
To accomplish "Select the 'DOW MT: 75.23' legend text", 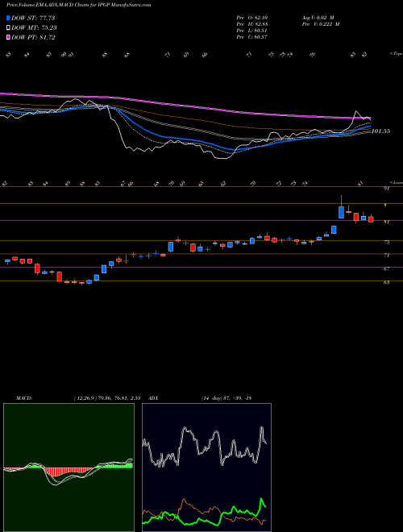I will pos(34,28).
